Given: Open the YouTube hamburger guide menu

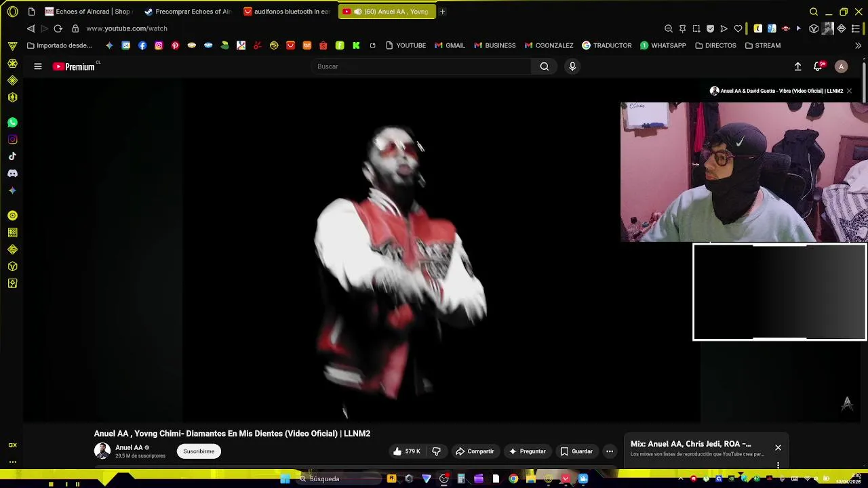Looking at the screenshot, I should click(x=38, y=66).
